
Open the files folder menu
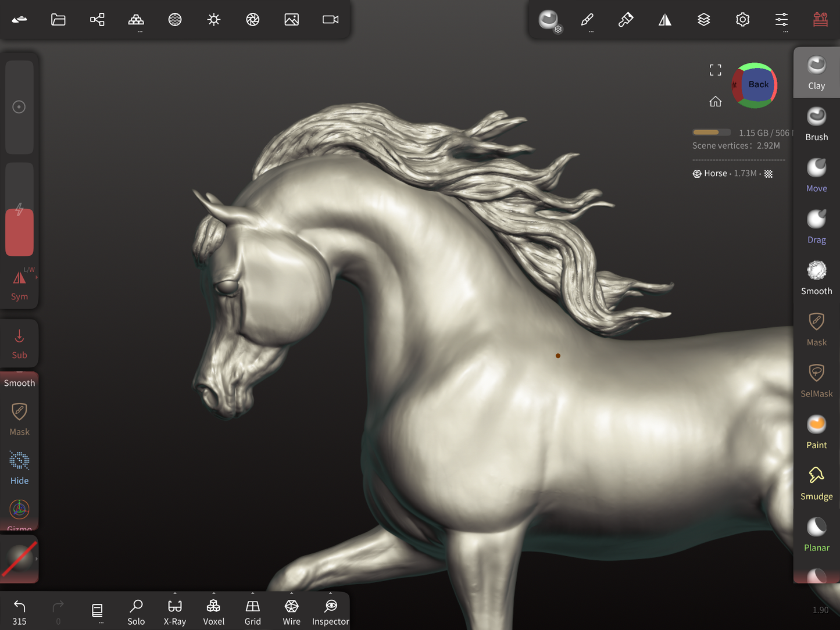(58, 20)
